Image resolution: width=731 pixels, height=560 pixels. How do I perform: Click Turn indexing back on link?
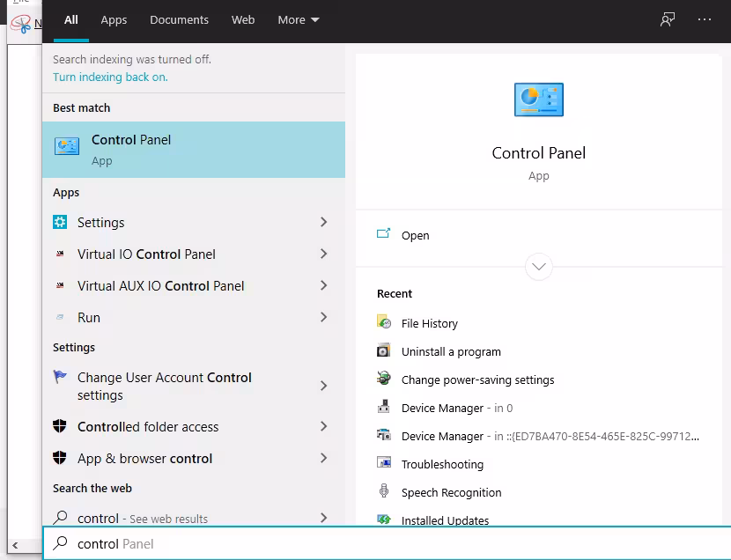pyautogui.click(x=110, y=77)
